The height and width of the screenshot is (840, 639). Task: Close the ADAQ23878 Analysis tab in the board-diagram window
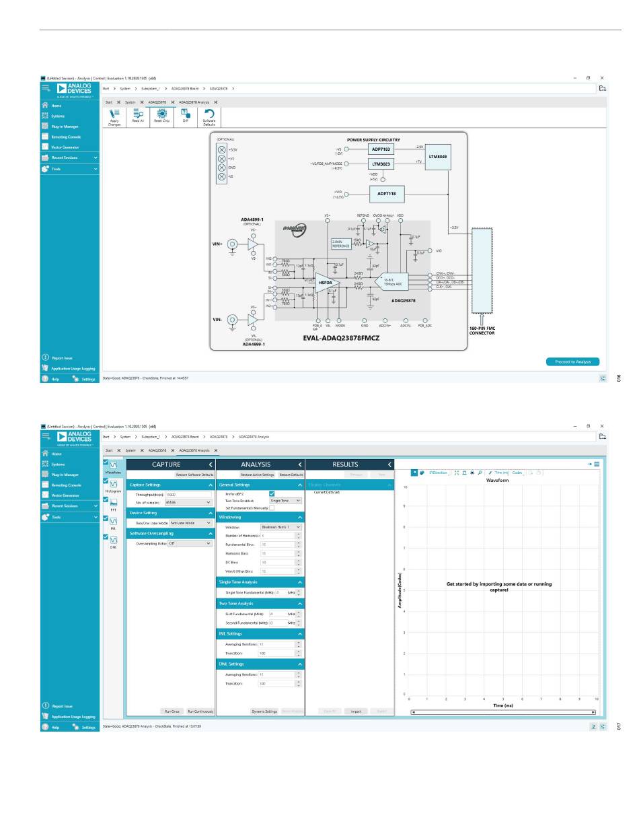(215, 102)
